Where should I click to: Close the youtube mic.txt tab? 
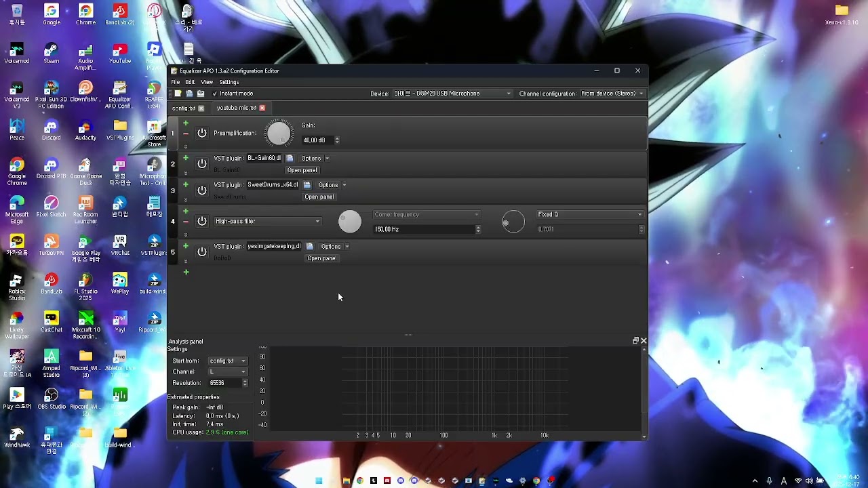pyautogui.click(x=262, y=108)
